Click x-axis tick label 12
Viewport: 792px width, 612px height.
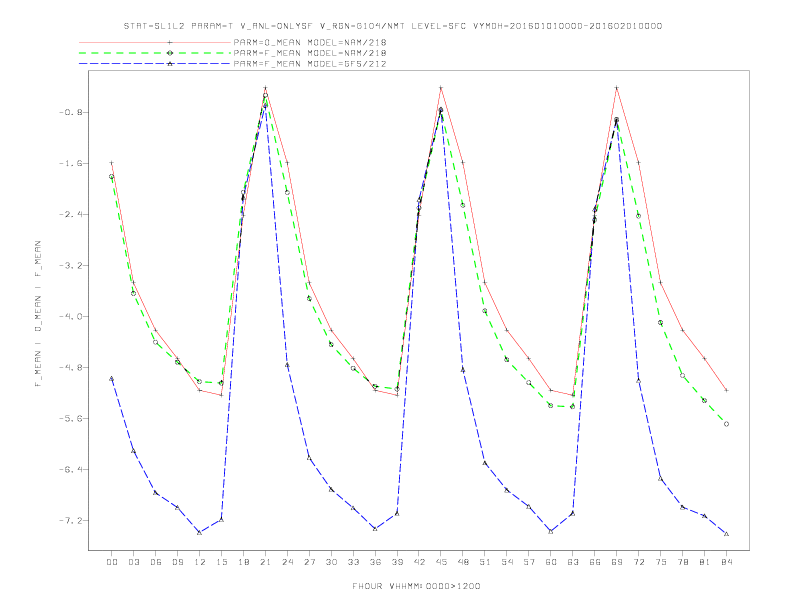(x=200, y=562)
